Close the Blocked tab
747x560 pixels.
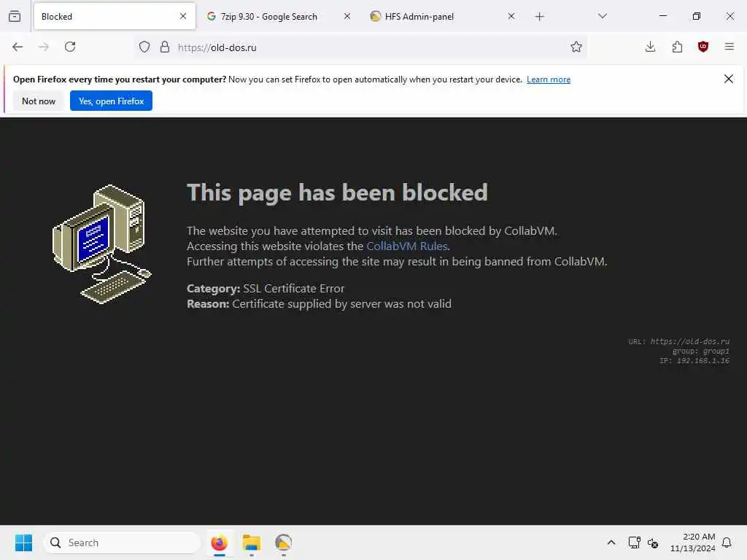[x=183, y=16]
